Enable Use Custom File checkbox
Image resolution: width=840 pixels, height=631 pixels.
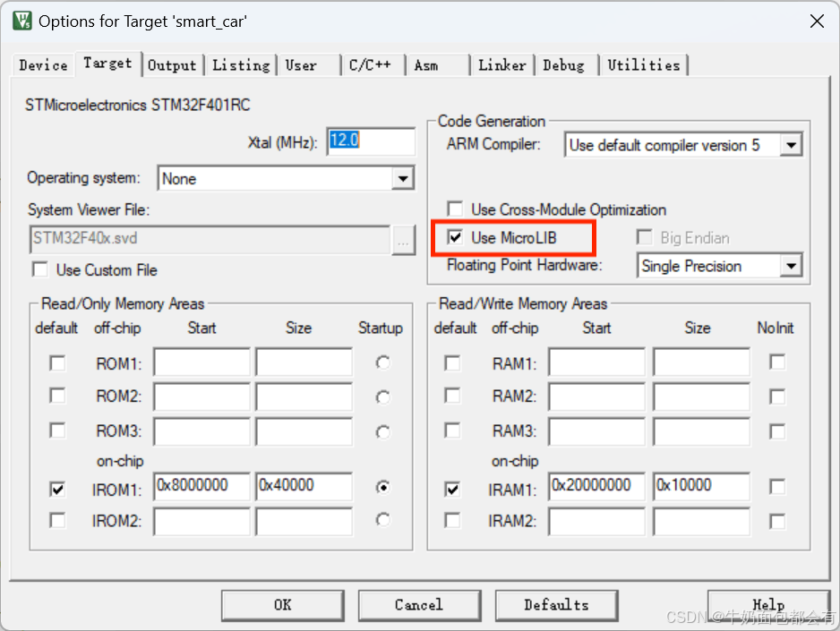[40, 269]
